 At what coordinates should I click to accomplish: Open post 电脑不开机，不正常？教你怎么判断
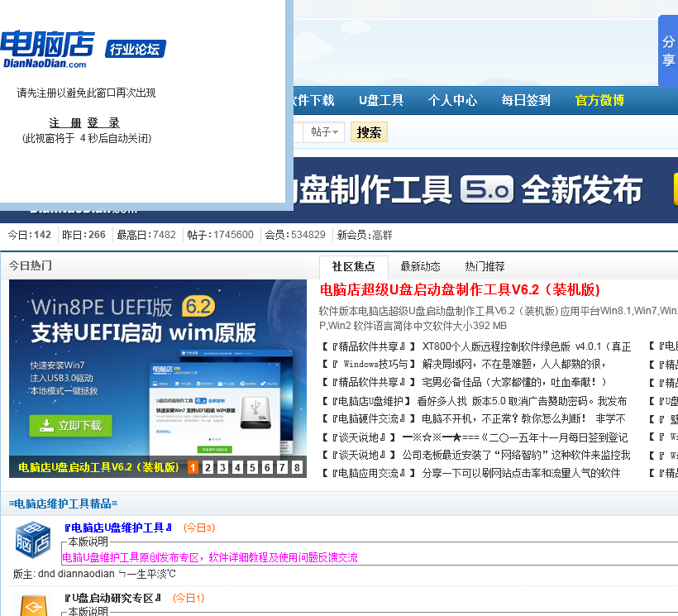point(524,419)
